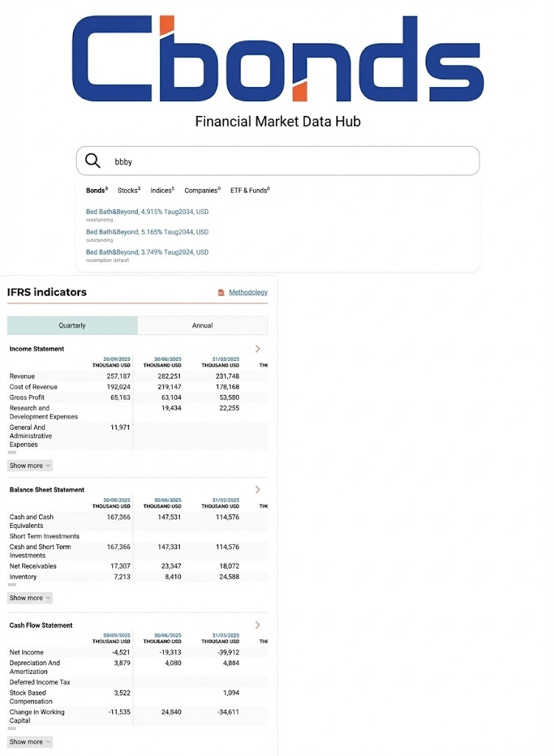Click the Depreciation And Amortization value 4,080

pyautogui.click(x=173, y=663)
